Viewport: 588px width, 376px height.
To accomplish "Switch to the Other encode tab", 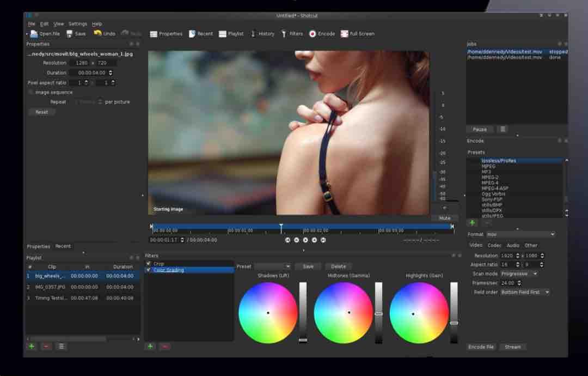I will 531,245.
